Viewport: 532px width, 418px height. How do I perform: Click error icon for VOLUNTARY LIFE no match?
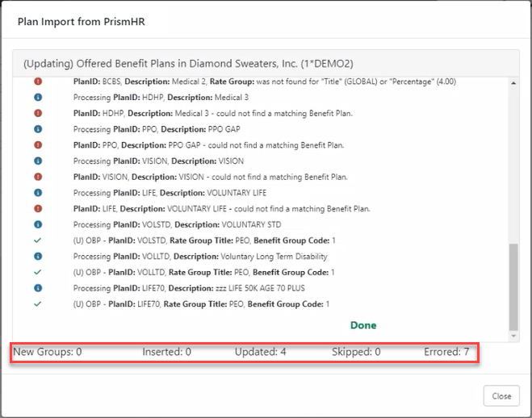click(x=38, y=208)
